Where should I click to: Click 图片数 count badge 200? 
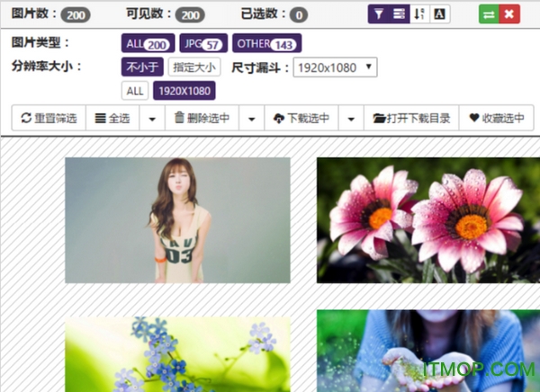pos(76,15)
